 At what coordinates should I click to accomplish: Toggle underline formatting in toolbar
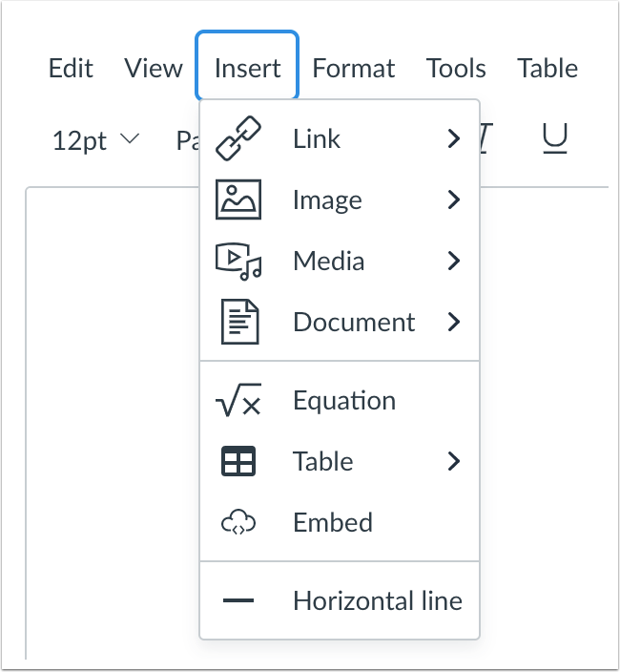click(x=555, y=140)
